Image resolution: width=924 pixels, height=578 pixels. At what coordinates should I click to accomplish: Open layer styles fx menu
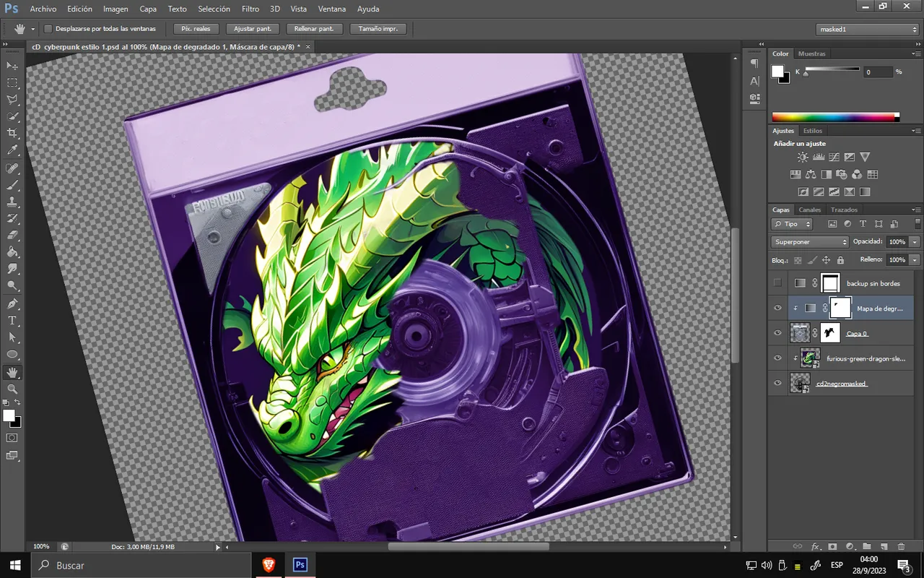pos(816,547)
